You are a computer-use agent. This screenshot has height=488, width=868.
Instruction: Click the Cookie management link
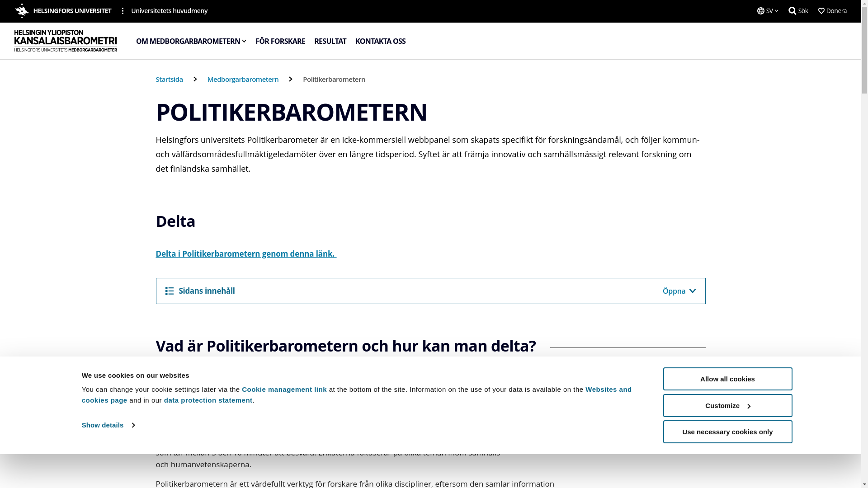[284, 389]
